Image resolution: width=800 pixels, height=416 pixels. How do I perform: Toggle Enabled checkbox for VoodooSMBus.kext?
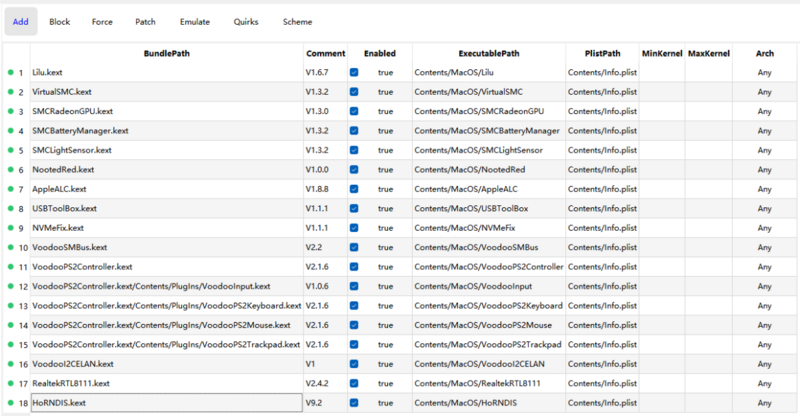(x=354, y=247)
